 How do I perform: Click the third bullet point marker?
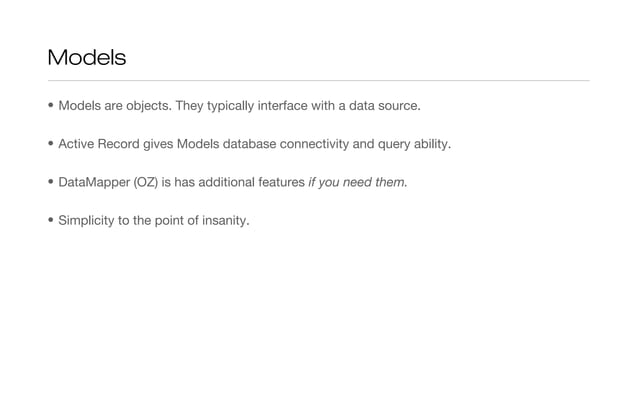click(x=51, y=181)
